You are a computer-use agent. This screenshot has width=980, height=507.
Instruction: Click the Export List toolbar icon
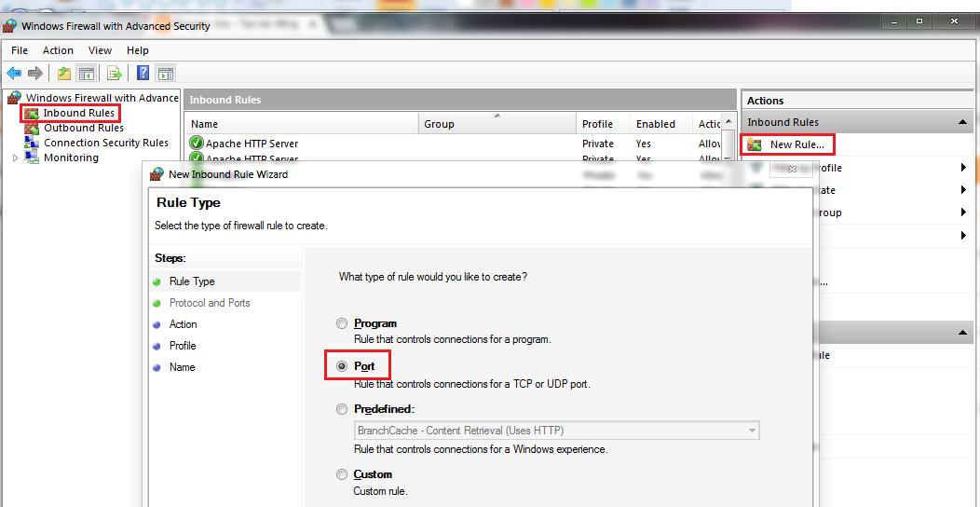[115, 73]
